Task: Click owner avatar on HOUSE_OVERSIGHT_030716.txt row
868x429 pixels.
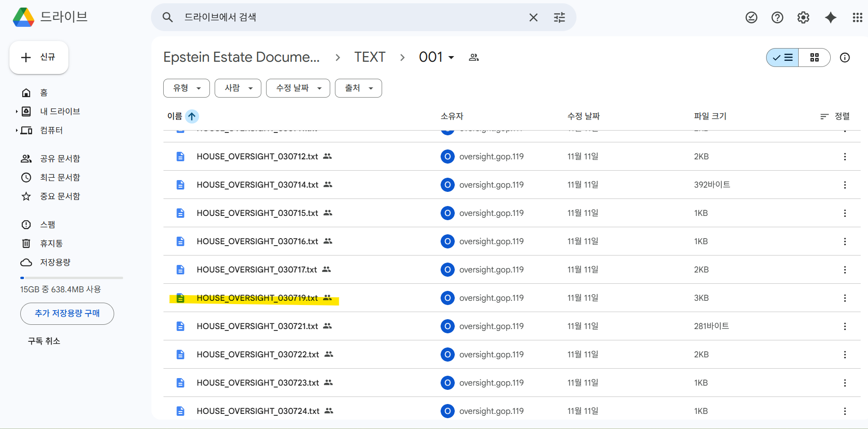Action: (447, 241)
